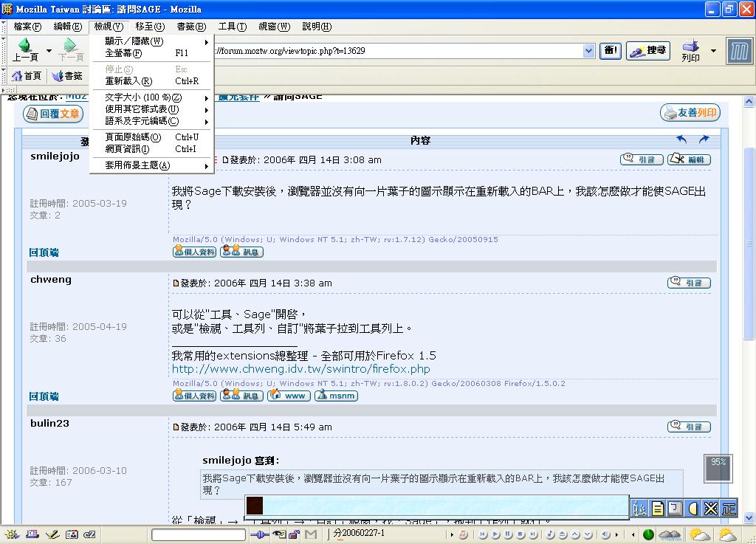Open the dropdown arrow next to Print

(x=713, y=51)
